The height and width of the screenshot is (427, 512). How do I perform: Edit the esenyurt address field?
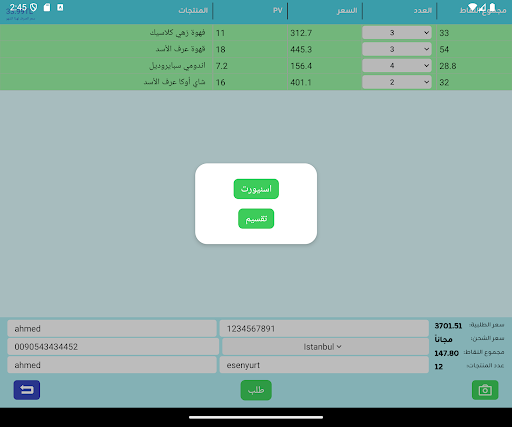pyautogui.click(x=324, y=365)
